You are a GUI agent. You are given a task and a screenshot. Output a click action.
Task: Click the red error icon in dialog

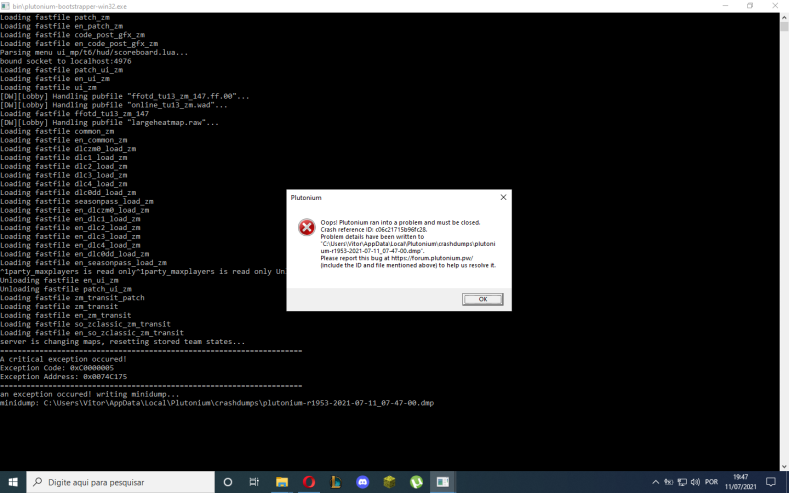point(306,227)
